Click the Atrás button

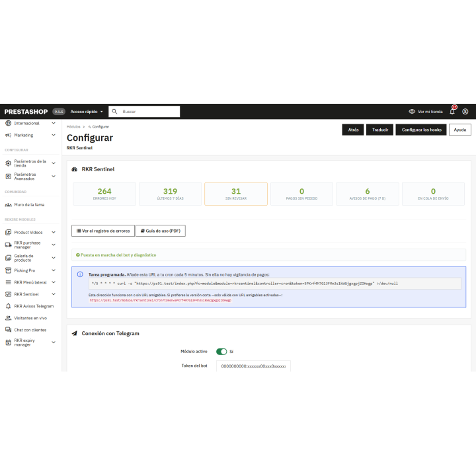tap(353, 130)
